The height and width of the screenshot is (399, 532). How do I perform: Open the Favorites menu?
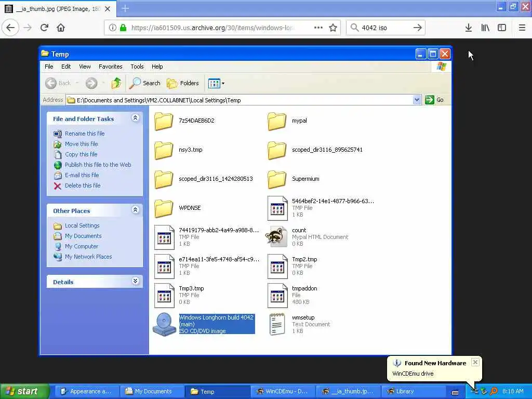pos(110,66)
